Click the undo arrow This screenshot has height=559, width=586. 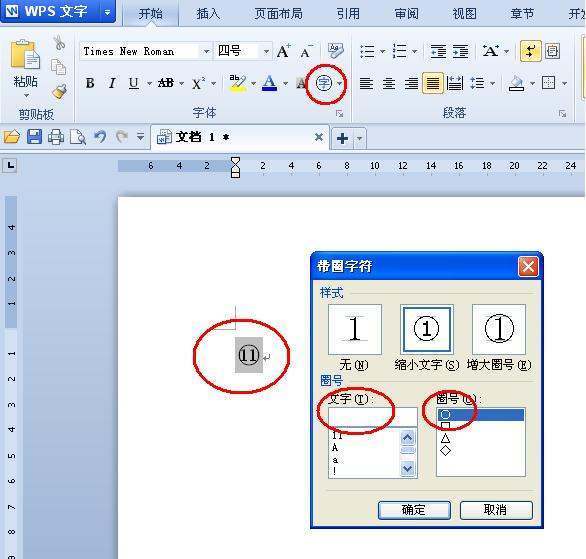point(100,137)
